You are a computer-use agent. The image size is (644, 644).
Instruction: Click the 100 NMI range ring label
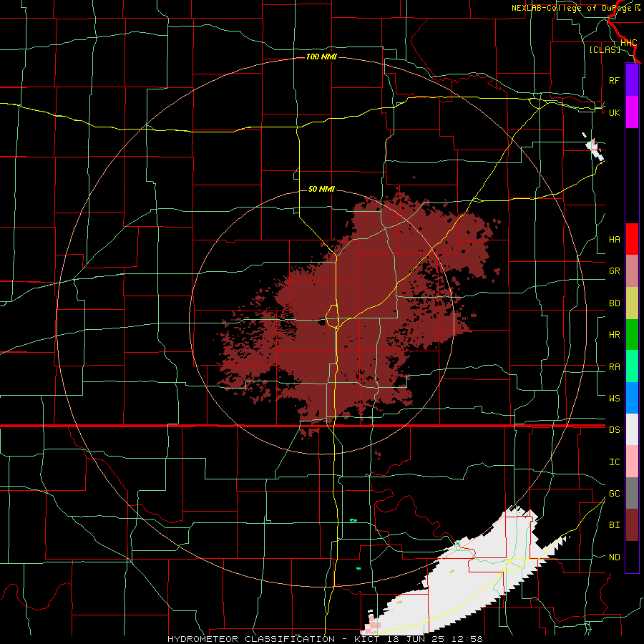[321, 57]
